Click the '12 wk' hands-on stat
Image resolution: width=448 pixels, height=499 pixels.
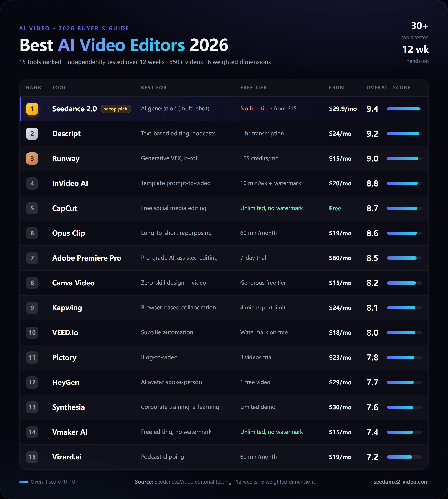click(415, 50)
